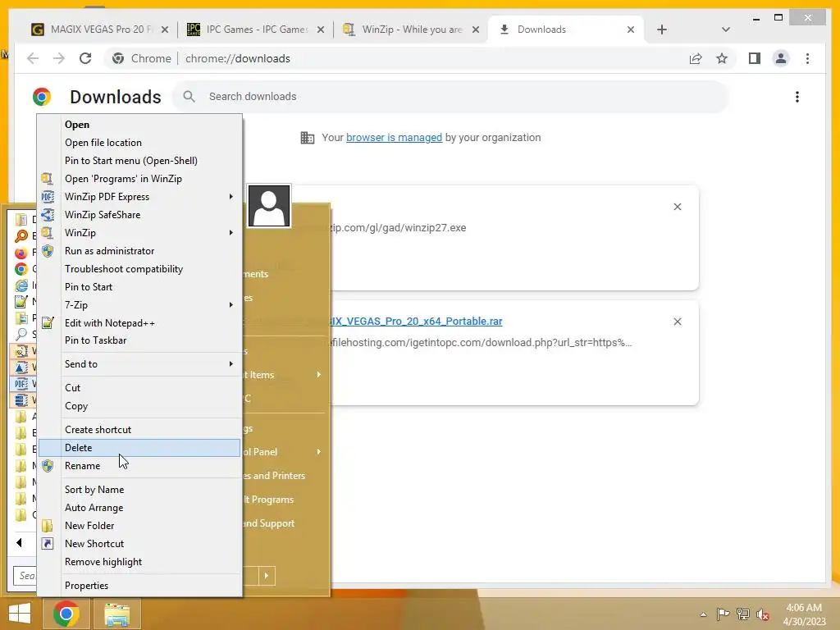Close the IPC Games tab
Image resolution: width=840 pixels, height=630 pixels.
[321, 30]
